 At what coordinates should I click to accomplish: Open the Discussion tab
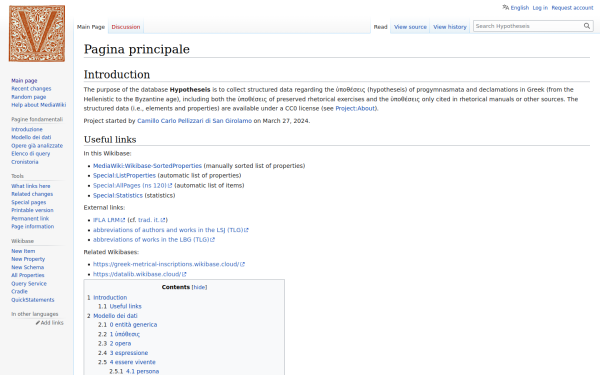pos(126,27)
